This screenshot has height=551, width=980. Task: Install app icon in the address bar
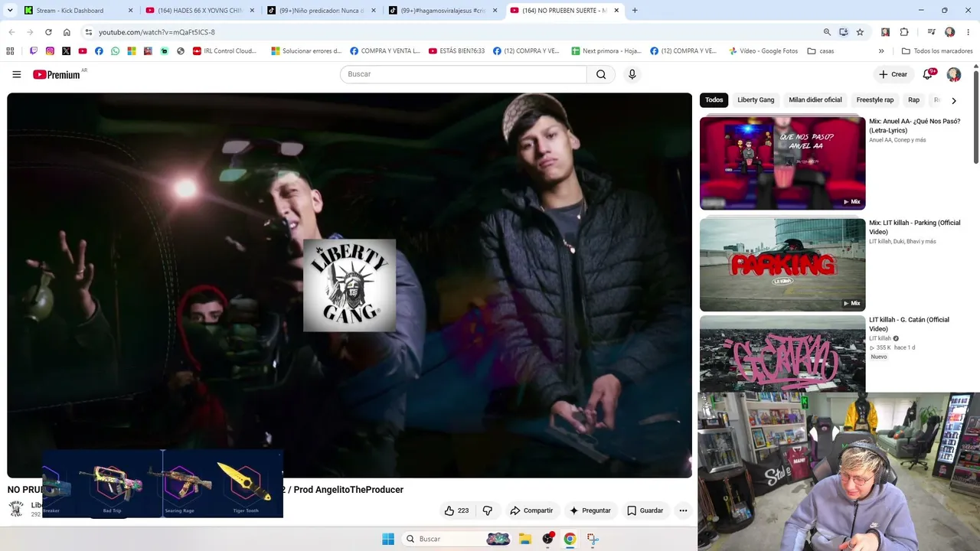point(843,32)
